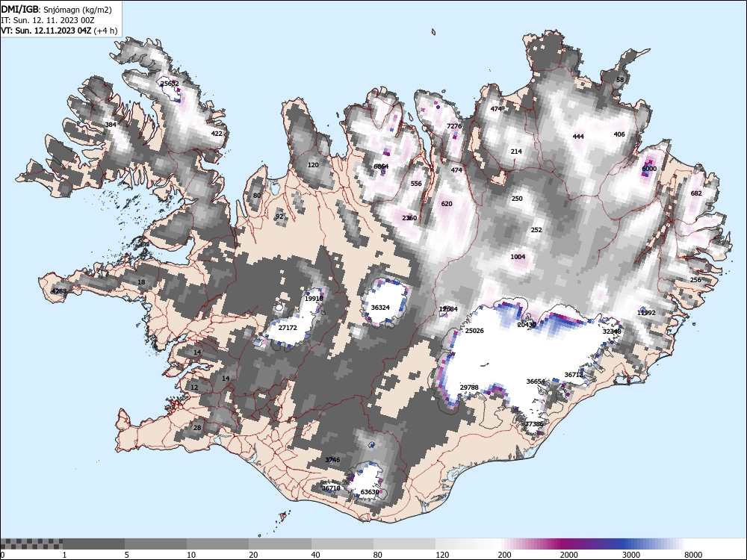The width and height of the screenshot is (747, 560).
Task: Select the IT: Sun. 12. 11. 2023 00Z line
Action: [48, 20]
